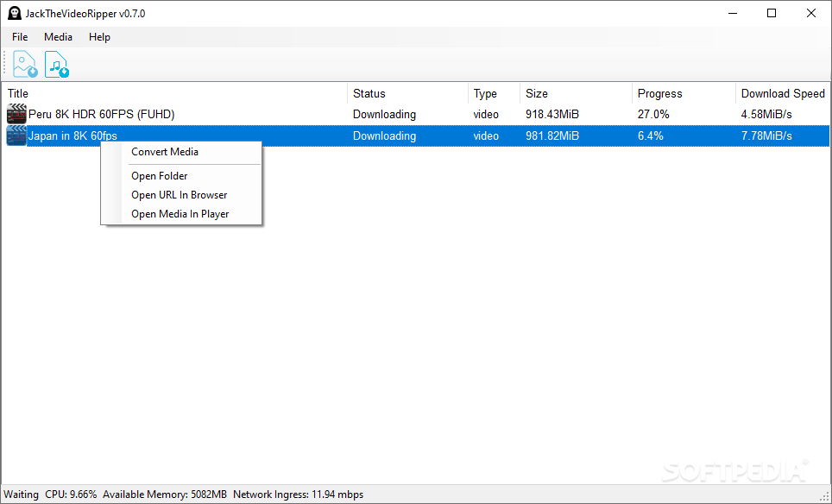Click video type cell in Peru row
The height and width of the screenshot is (504, 832).
pos(486,115)
